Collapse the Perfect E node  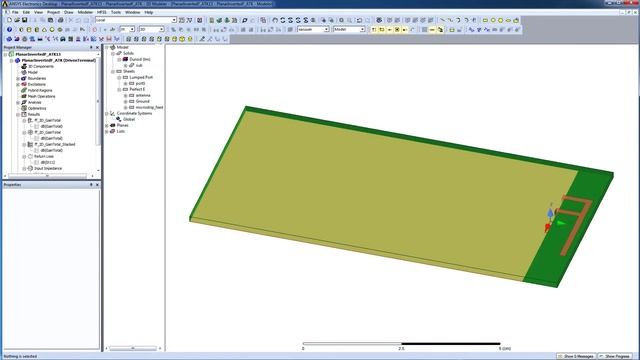point(119,89)
